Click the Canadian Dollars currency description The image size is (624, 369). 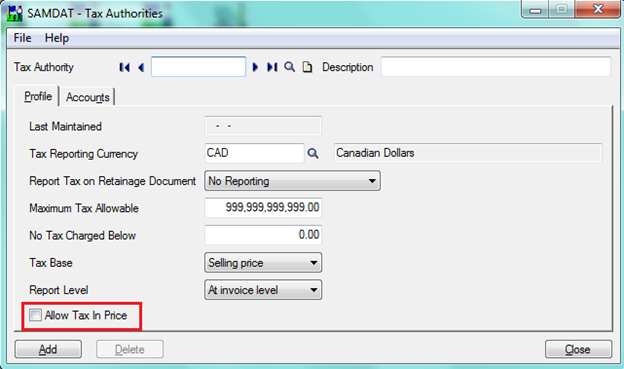[x=468, y=153]
